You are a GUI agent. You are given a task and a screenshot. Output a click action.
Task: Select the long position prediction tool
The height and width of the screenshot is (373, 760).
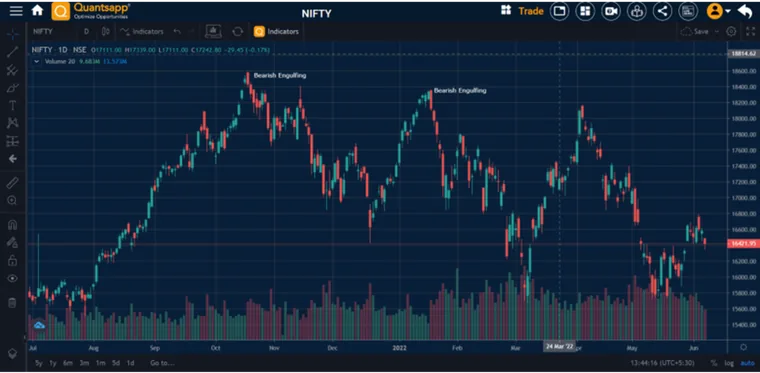12,141
